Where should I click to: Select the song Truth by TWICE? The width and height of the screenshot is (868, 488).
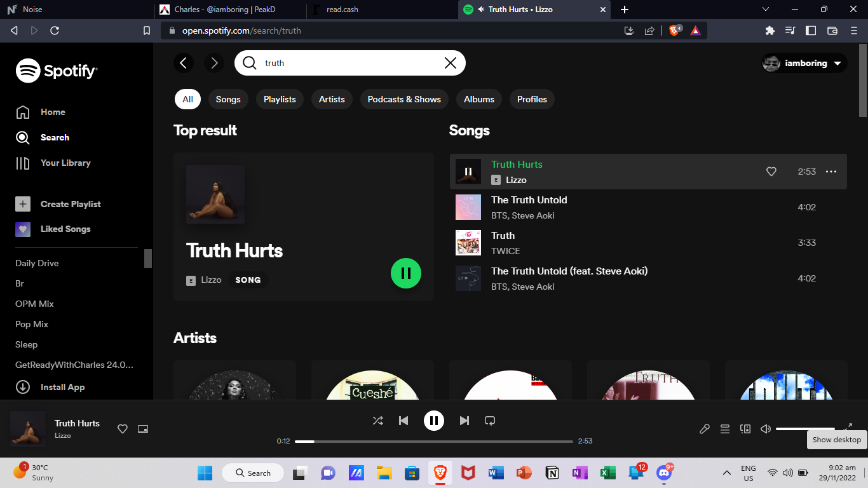tap(648, 243)
